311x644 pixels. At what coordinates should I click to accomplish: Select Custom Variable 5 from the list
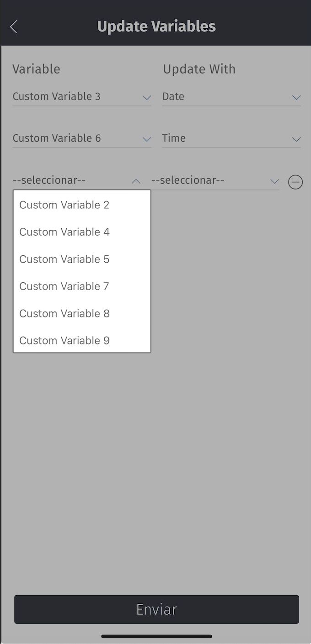[x=64, y=259]
